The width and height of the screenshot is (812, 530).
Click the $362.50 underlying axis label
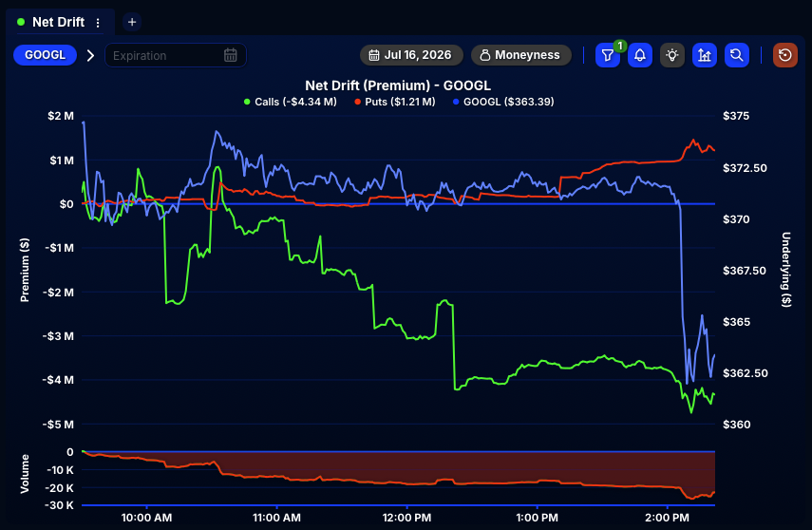coord(746,373)
